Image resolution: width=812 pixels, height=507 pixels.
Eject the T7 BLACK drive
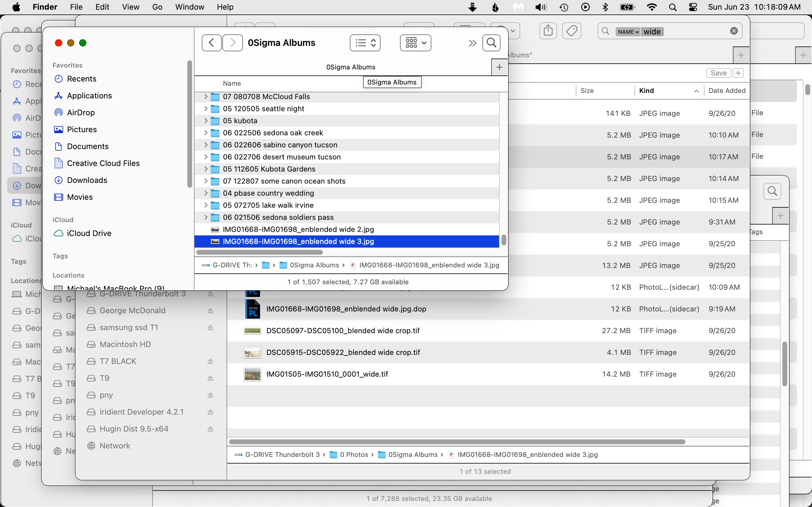210,362
